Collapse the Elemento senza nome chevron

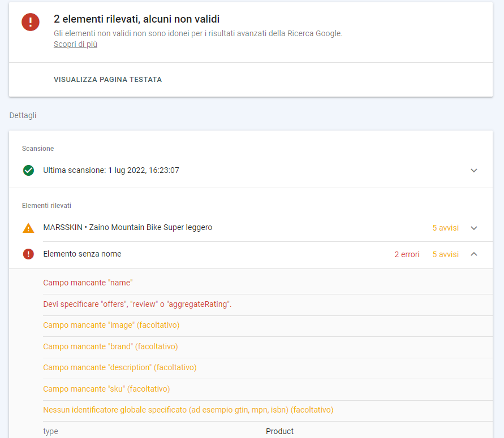click(x=474, y=254)
